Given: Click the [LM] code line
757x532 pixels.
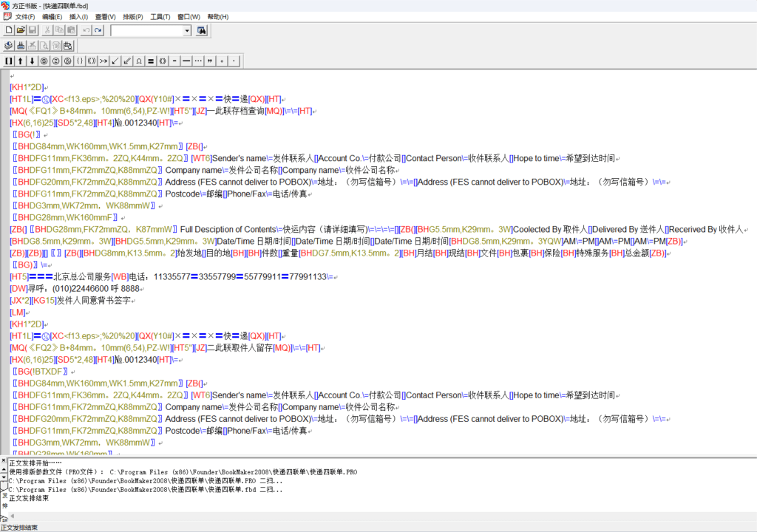Looking at the screenshot, I should coord(19,313).
